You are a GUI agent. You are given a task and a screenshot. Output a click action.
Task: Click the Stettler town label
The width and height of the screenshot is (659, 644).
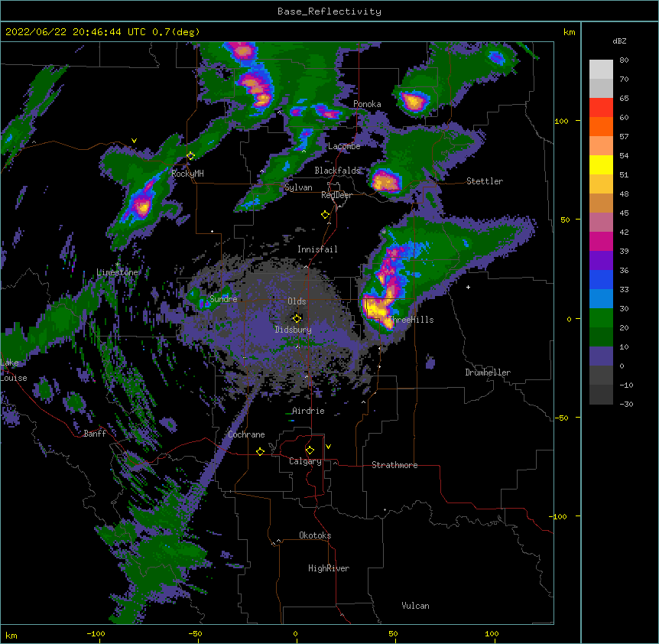click(x=485, y=181)
